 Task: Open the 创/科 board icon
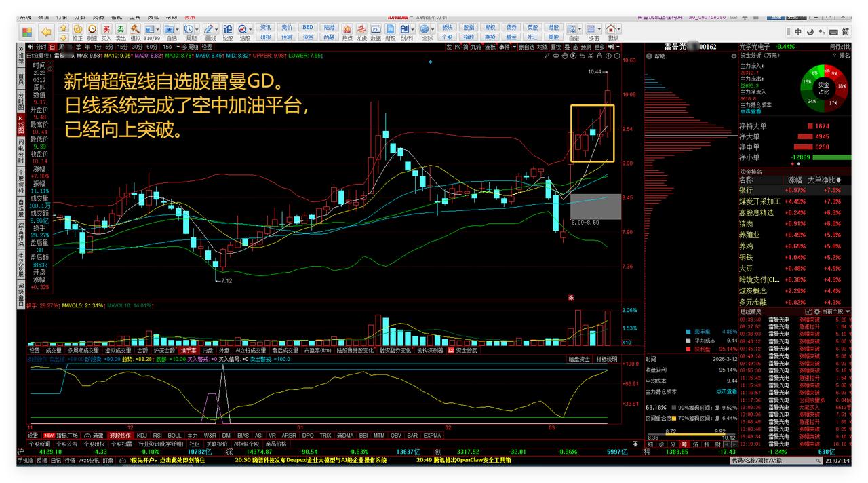point(404,30)
